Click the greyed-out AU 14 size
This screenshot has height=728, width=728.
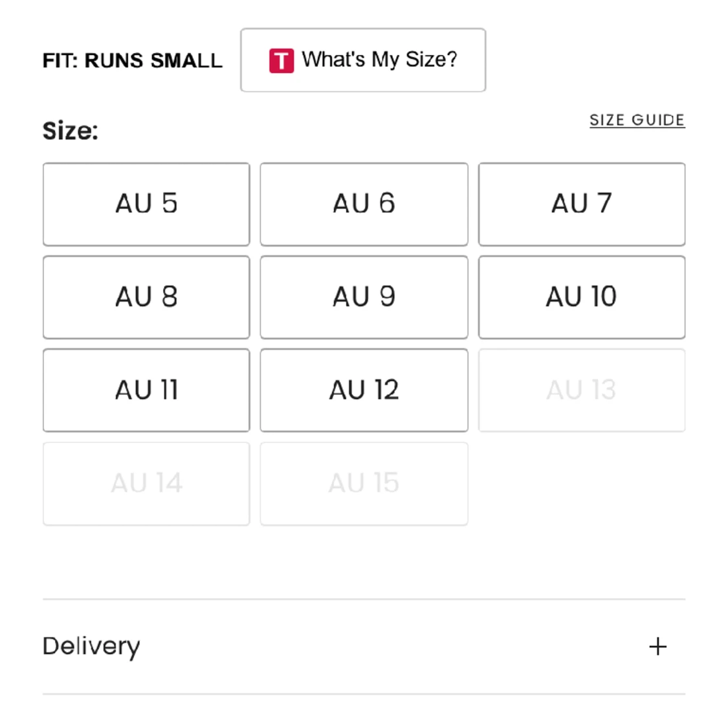[146, 484]
